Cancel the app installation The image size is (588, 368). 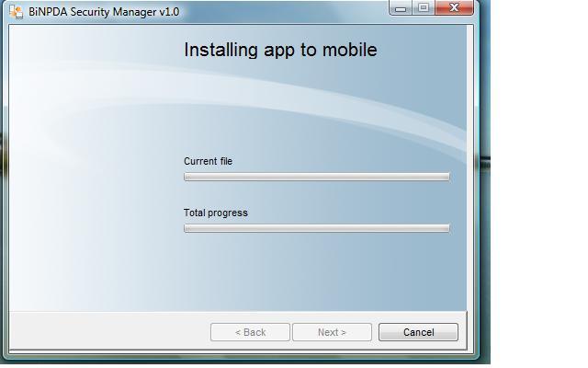click(x=418, y=332)
